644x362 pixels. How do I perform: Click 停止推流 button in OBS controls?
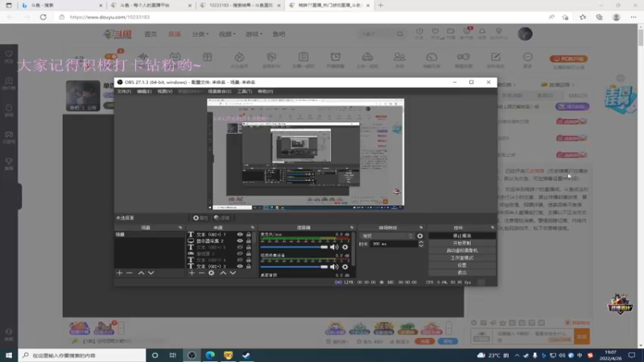point(462,236)
